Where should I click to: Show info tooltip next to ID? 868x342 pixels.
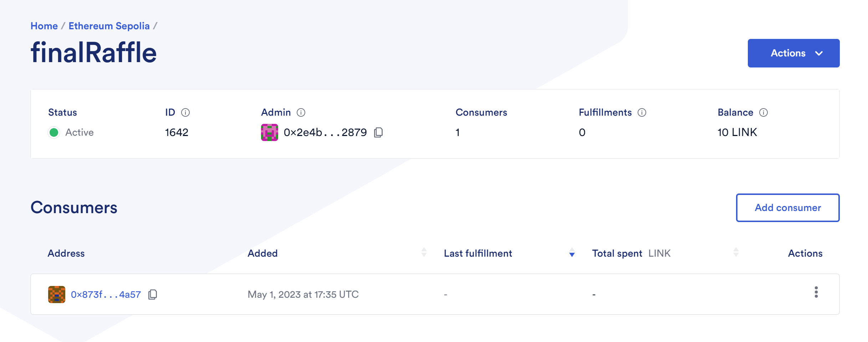click(185, 112)
